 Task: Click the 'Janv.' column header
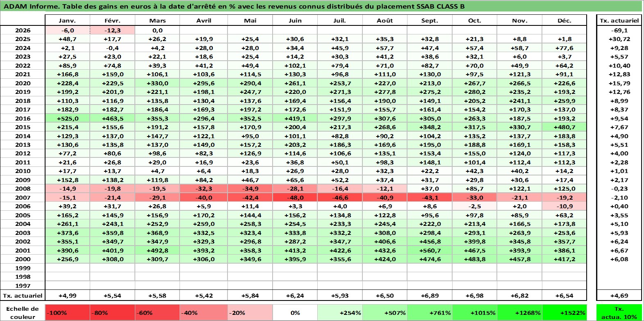click(x=67, y=20)
